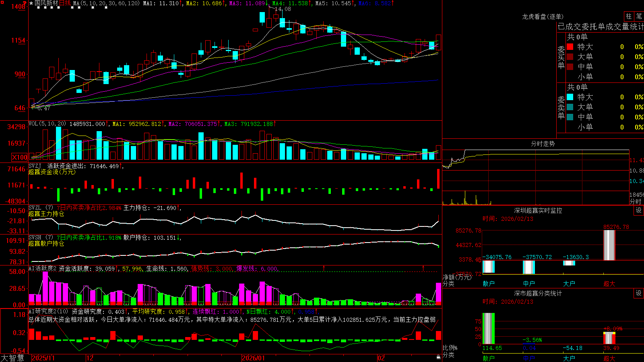Click the 14.08 high price label on the K-line

(283, 9)
